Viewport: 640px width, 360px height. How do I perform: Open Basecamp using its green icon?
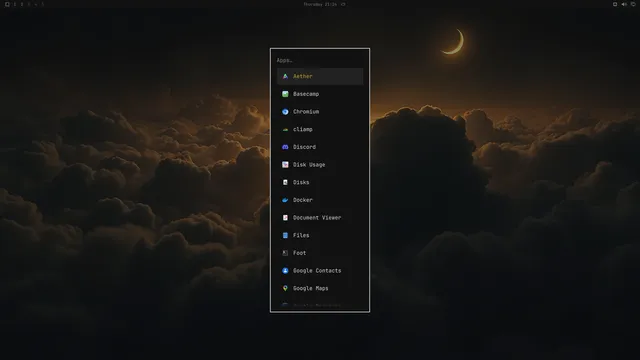click(x=285, y=94)
